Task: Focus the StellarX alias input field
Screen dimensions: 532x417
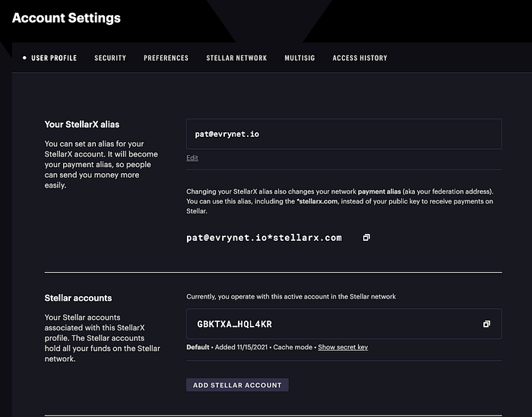Action: [344, 134]
